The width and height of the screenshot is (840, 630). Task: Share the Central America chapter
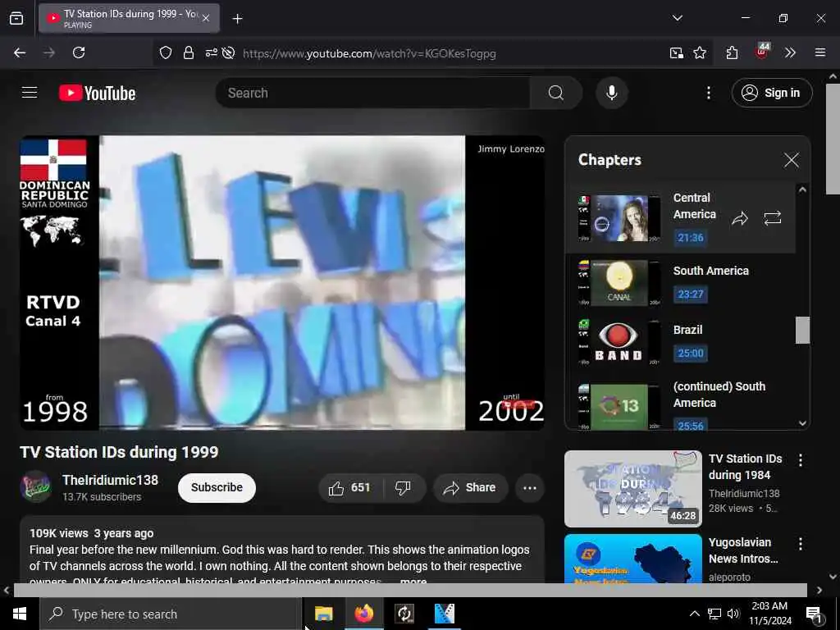pos(740,218)
